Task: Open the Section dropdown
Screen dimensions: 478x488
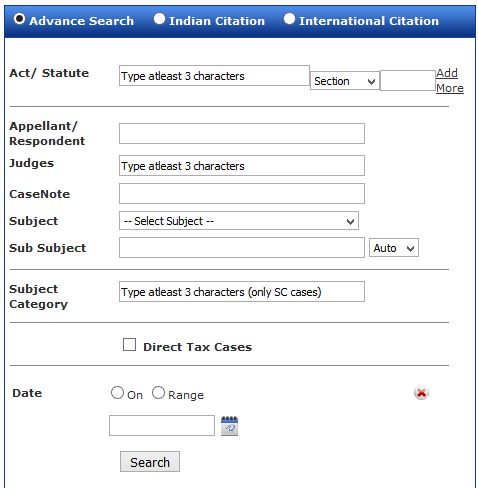Action: (x=345, y=81)
